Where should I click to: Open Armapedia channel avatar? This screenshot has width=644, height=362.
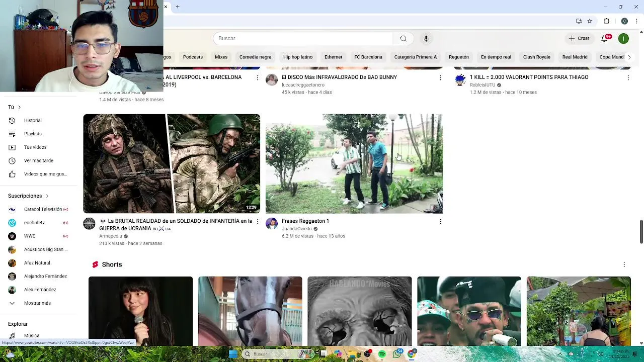coord(89,224)
